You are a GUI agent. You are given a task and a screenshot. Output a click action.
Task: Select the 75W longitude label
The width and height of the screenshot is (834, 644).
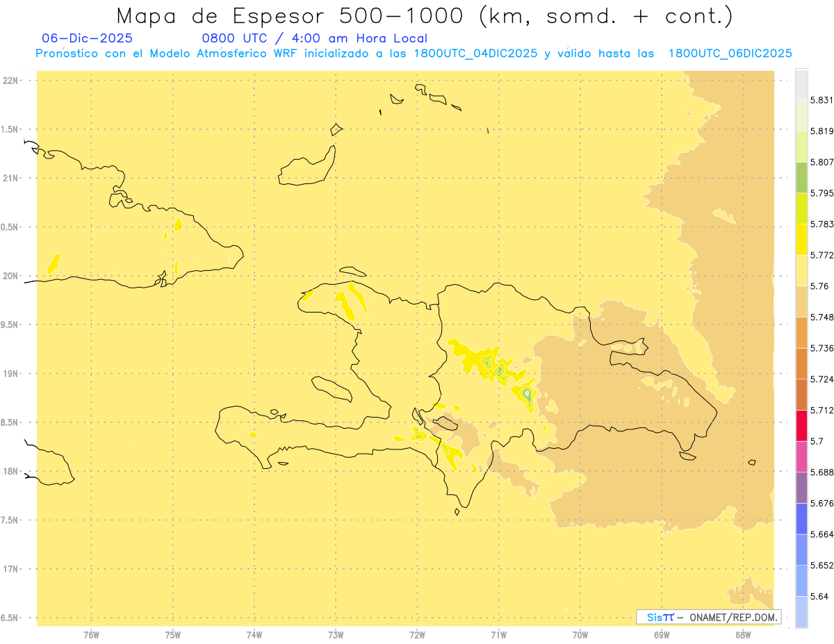pyautogui.click(x=173, y=635)
